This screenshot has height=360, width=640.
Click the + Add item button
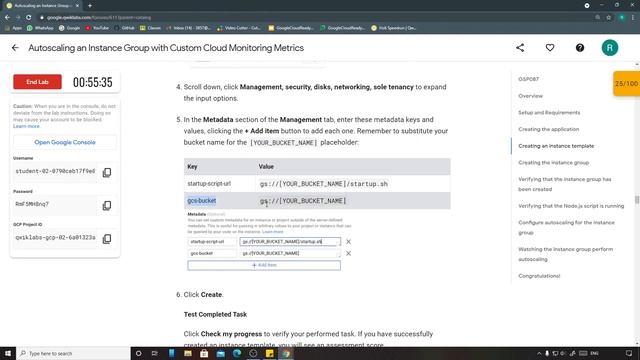pyautogui.click(x=264, y=265)
